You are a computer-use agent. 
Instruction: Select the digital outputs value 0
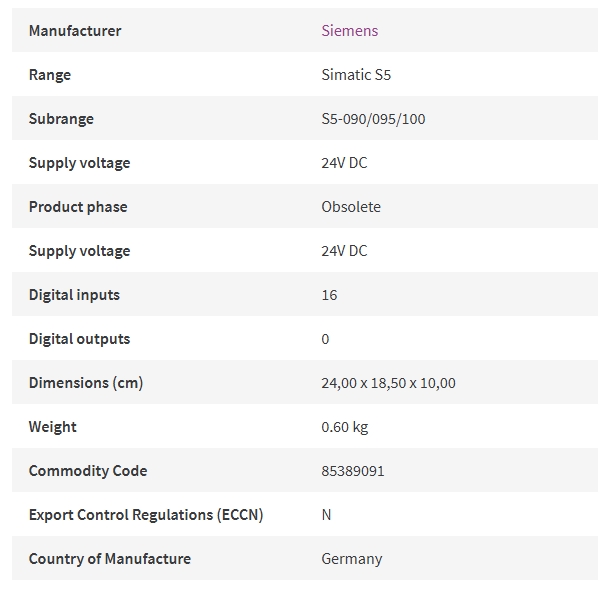pyautogui.click(x=325, y=339)
